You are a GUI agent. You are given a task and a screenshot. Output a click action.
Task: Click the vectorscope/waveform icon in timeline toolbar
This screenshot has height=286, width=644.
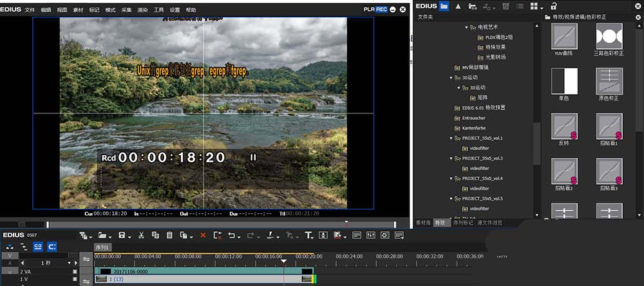385,235
